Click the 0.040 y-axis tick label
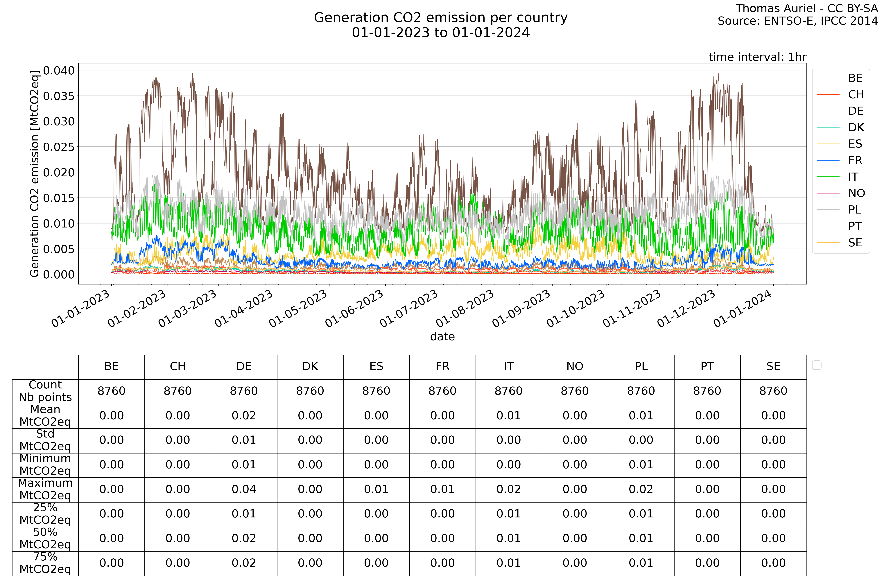Screen dimensions: 882x588 [x=59, y=71]
